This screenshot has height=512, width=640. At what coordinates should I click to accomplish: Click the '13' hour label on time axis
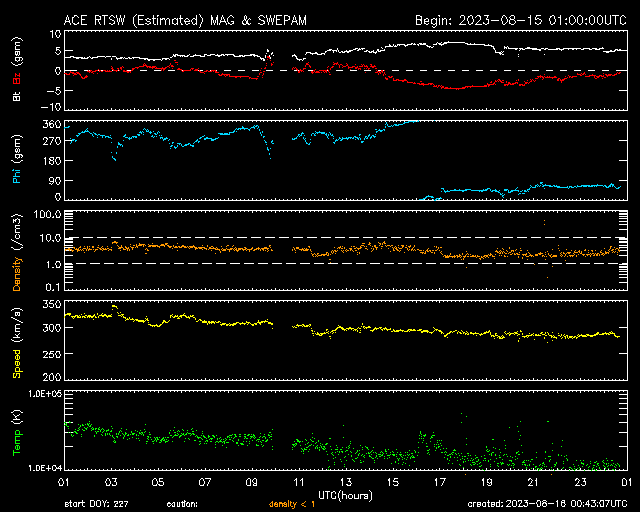pyautogui.click(x=346, y=483)
